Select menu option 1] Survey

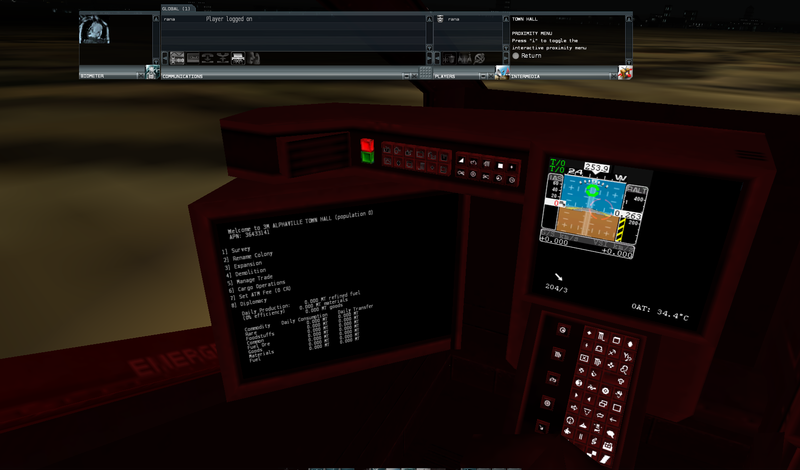point(236,251)
